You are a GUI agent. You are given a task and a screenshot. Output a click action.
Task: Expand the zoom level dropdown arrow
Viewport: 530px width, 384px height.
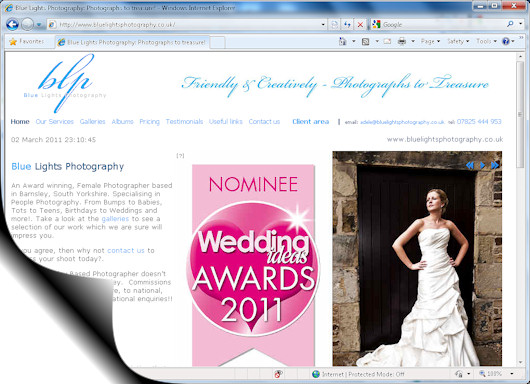click(x=512, y=374)
